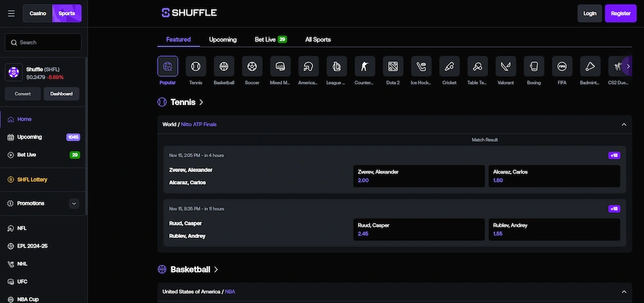Viewport: 644px width, 303px height.
Task: Bet on Rublev, Andrey at 1.55
Action: click(x=554, y=230)
